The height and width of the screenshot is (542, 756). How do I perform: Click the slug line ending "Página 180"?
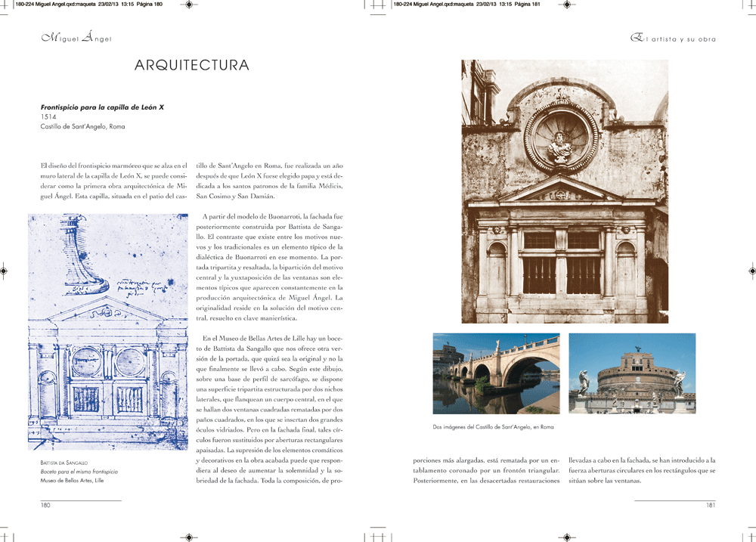point(88,5)
